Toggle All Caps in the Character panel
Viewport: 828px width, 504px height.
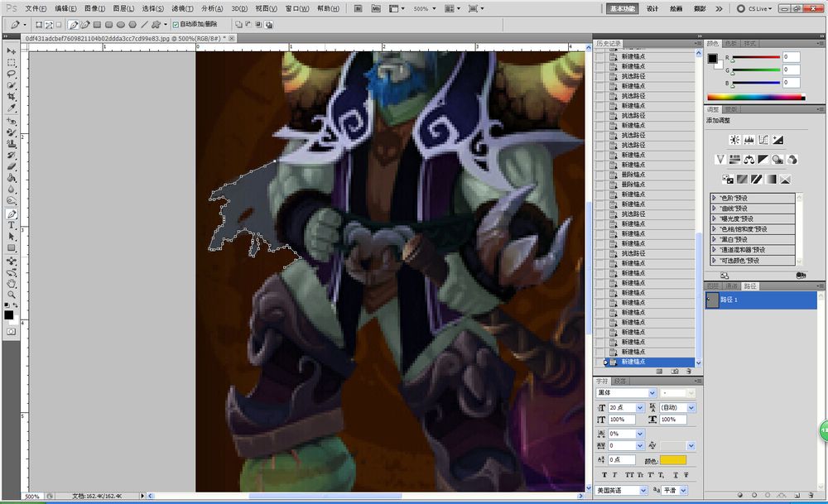click(x=629, y=475)
